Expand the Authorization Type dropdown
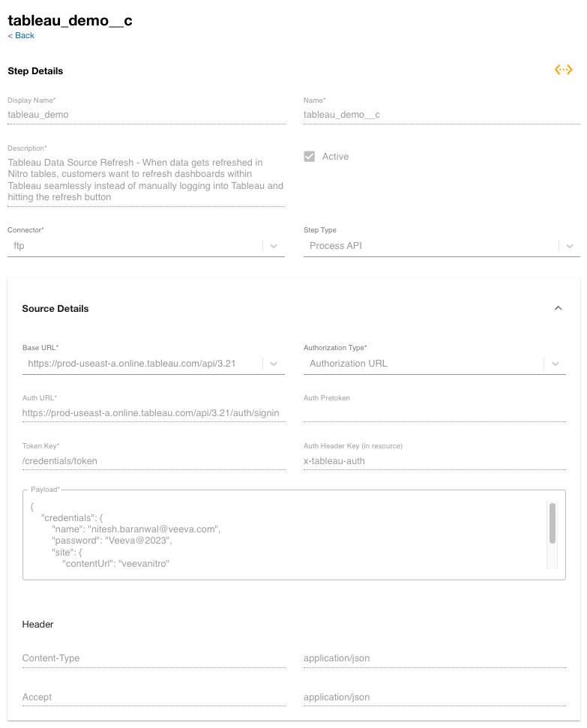The width and height of the screenshot is (587, 728). (x=555, y=364)
